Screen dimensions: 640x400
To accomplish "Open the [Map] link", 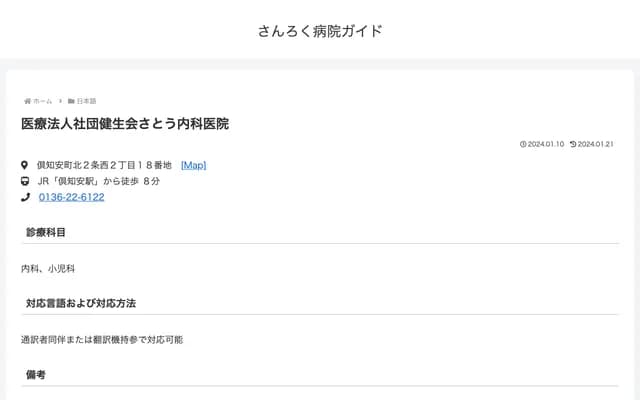I will [x=193, y=165].
